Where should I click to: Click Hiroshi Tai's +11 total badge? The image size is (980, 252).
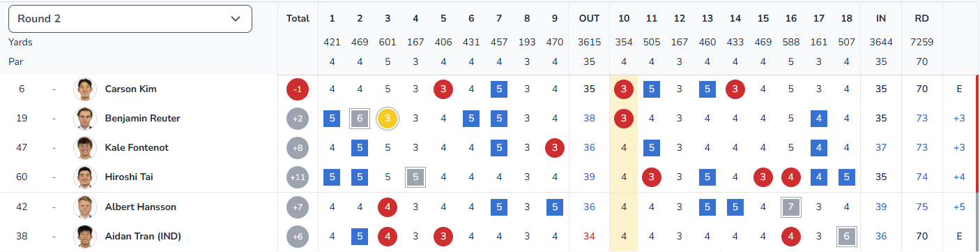[x=298, y=177]
